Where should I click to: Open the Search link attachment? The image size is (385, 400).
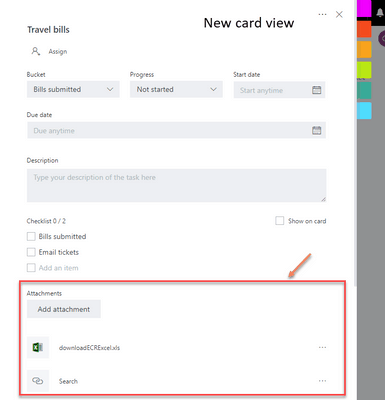click(x=68, y=381)
